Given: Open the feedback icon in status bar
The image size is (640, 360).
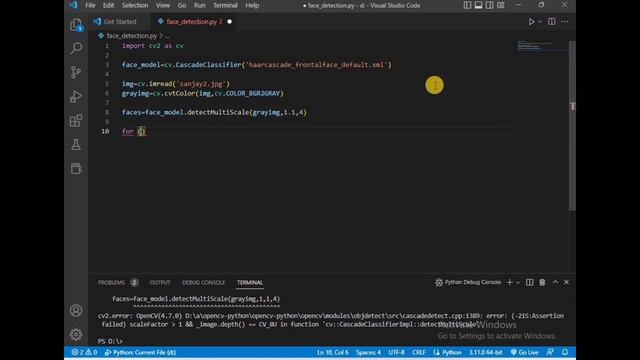Looking at the screenshot, I should 550,352.
